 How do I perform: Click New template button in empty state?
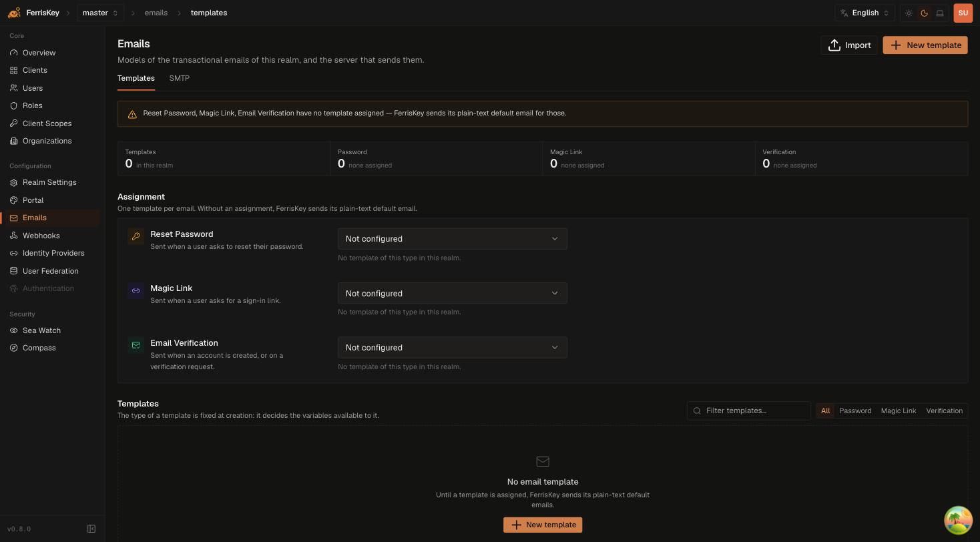543,525
